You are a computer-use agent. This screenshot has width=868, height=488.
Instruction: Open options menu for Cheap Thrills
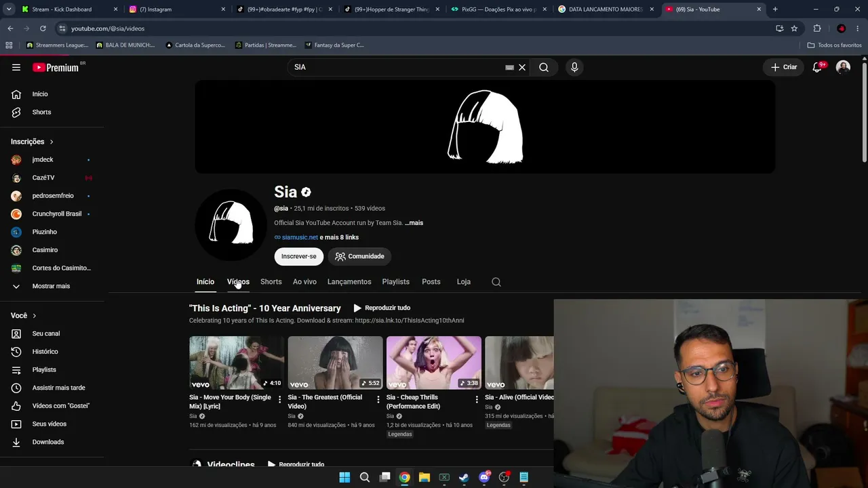point(477,399)
